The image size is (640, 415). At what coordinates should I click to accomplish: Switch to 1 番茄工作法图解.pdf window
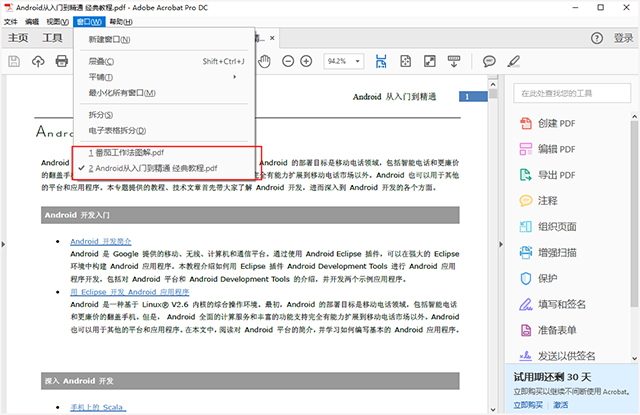click(x=162, y=153)
